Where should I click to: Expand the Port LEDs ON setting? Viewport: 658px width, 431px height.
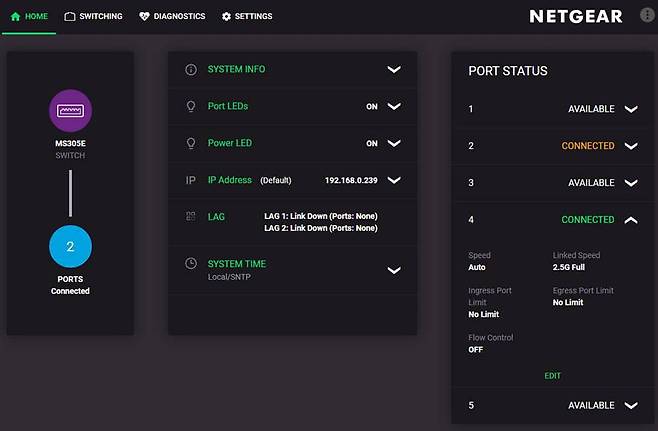pyautogui.click(x=394, y=106)
